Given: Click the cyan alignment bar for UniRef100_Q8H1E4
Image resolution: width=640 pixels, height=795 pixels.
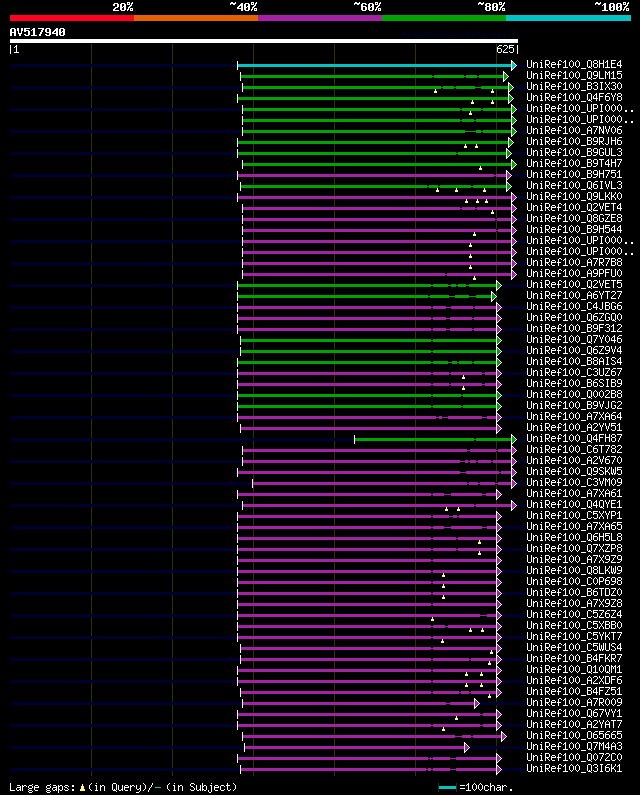Looking at the screenshot, I should tap(374, 65).
